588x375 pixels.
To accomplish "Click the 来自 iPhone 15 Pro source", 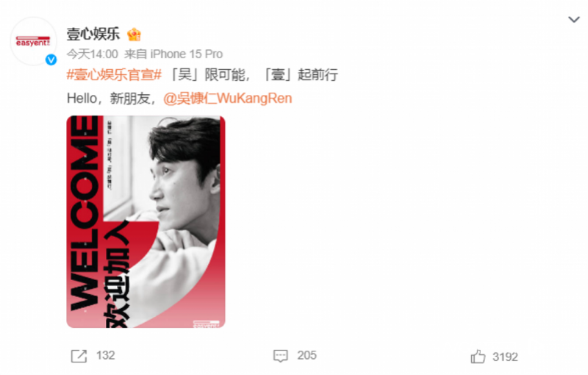I will point(173,54).
